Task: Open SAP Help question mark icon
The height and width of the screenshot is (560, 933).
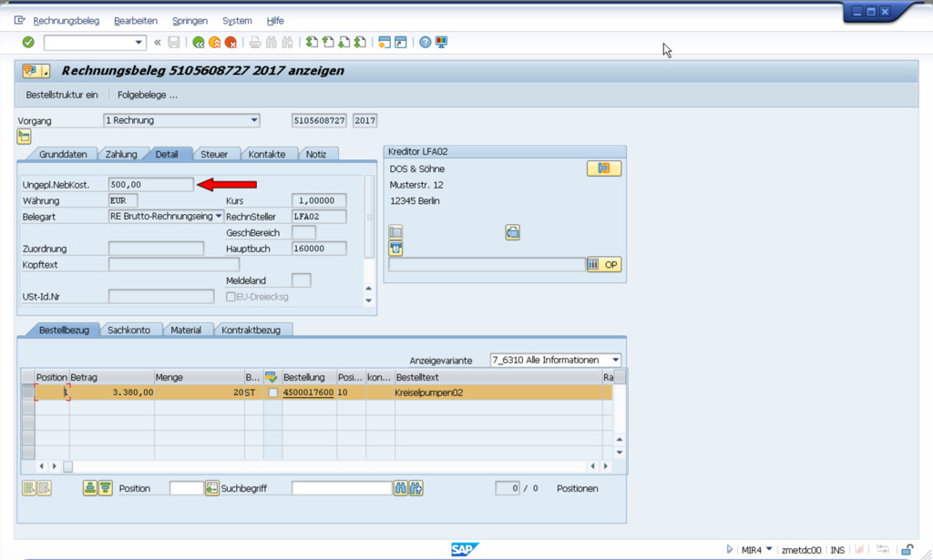Action: (425, 42)
